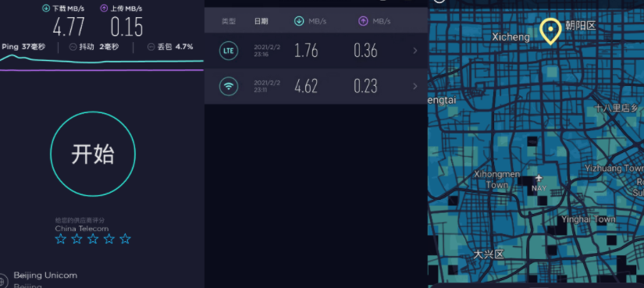Click the Yinghai Town map label
The width and height of the screenshot is (644, 288).
pos(588,219)
